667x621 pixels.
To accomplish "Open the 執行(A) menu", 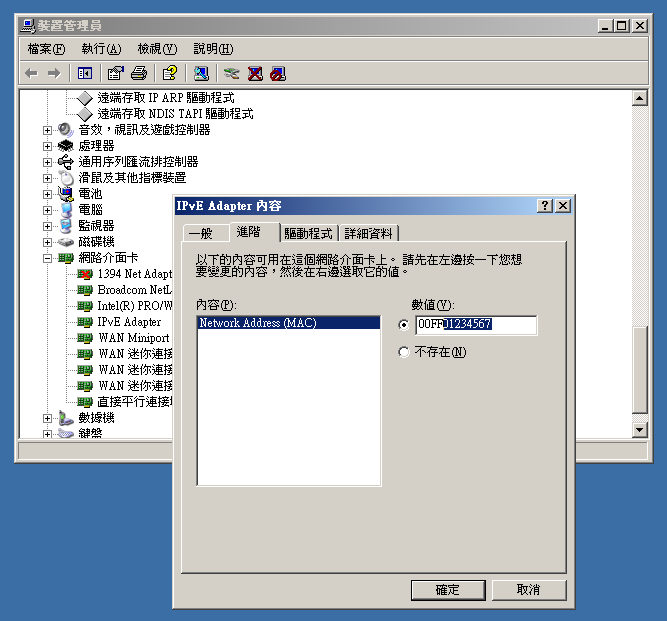I will [x=101, y=49].
